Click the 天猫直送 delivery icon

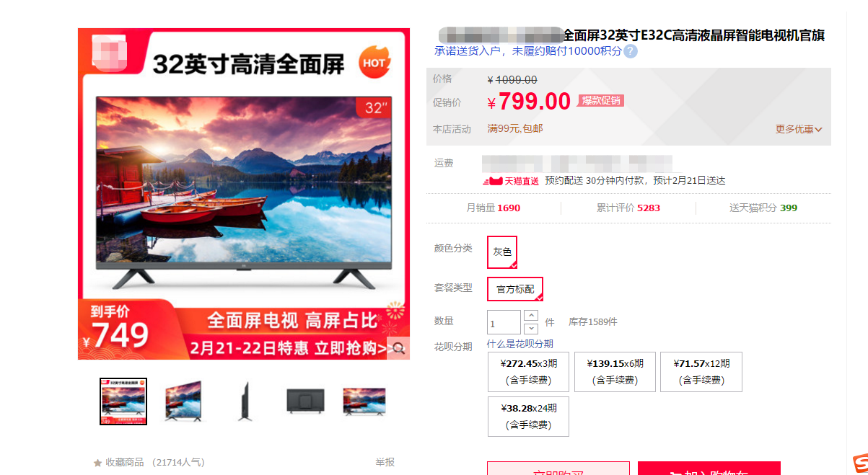coord(511,181)
